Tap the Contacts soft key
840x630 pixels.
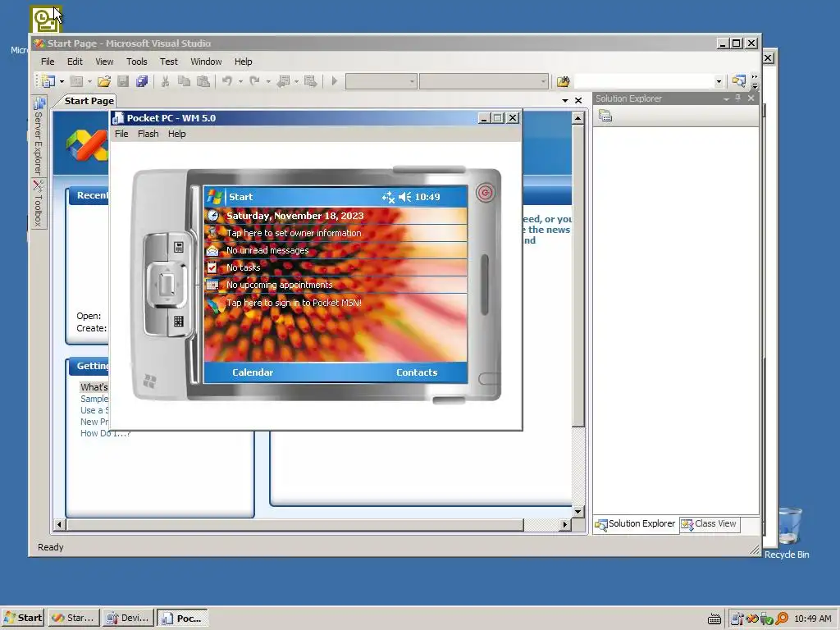coord(417,372)
